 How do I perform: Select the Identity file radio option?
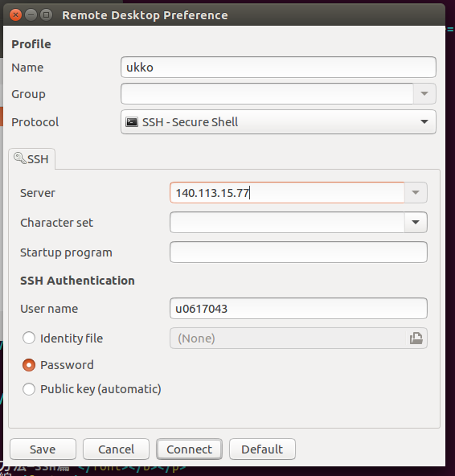[x=29, y=339]
